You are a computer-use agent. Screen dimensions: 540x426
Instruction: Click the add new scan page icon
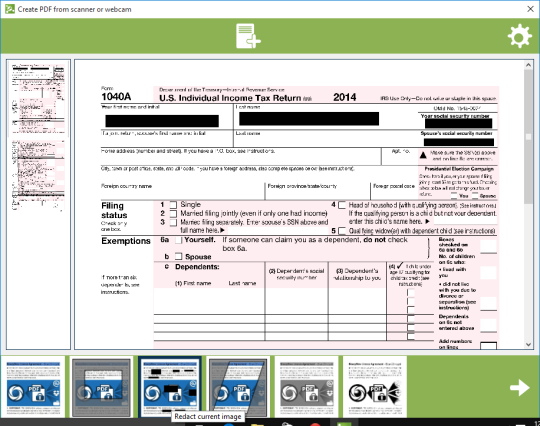(x=248, y=36)
